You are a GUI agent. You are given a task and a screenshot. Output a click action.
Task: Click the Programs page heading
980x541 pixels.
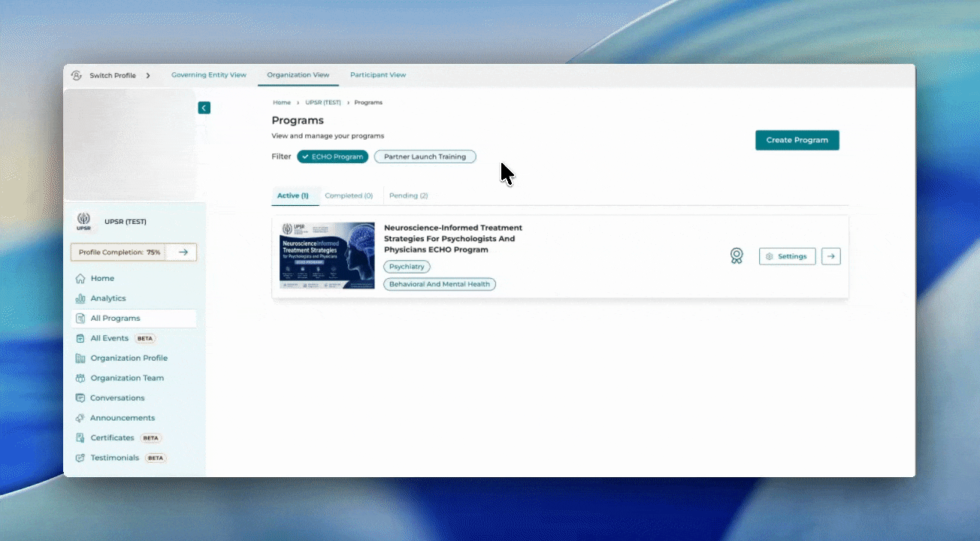[x=298, y=120]
